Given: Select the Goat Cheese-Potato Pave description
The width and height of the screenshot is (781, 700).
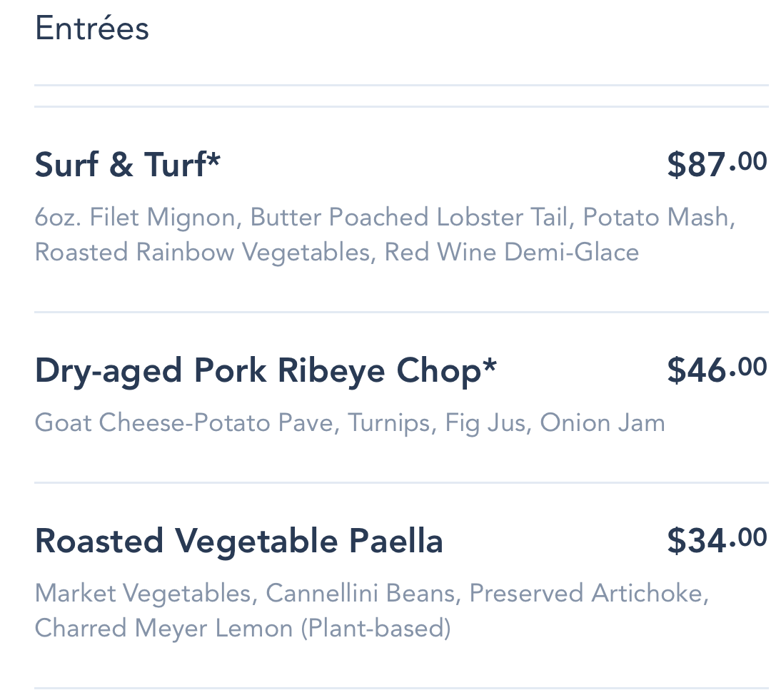Looking at the screenshot, I should 183,423.
